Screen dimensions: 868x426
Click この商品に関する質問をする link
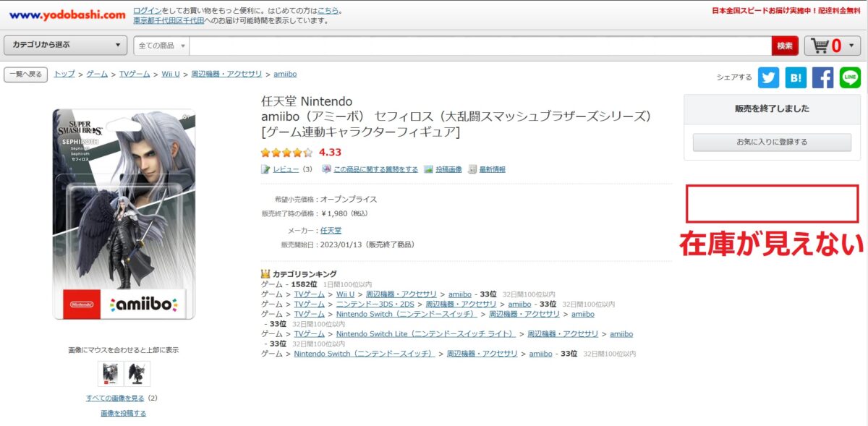pos(375,169)
